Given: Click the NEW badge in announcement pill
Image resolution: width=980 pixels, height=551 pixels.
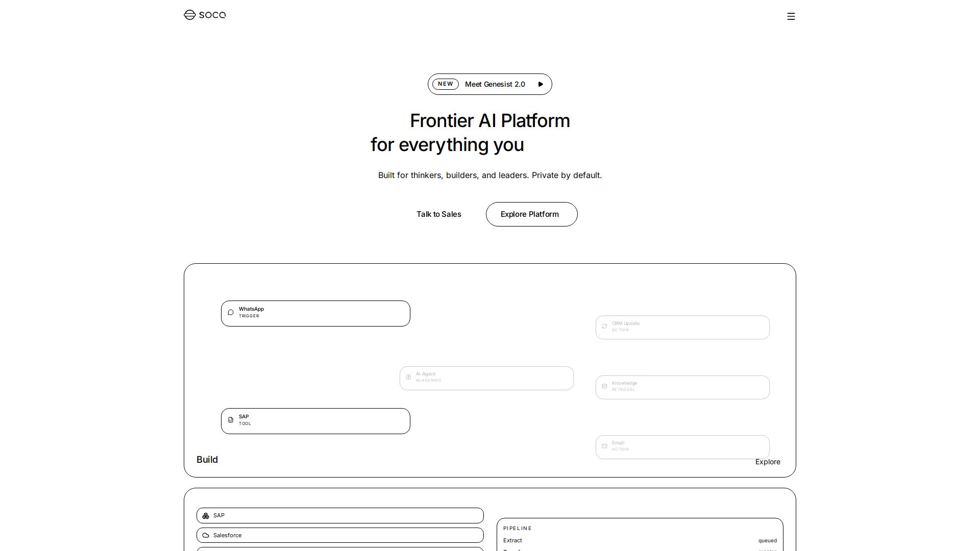Looking at the screenshot, I should (446, 84).
